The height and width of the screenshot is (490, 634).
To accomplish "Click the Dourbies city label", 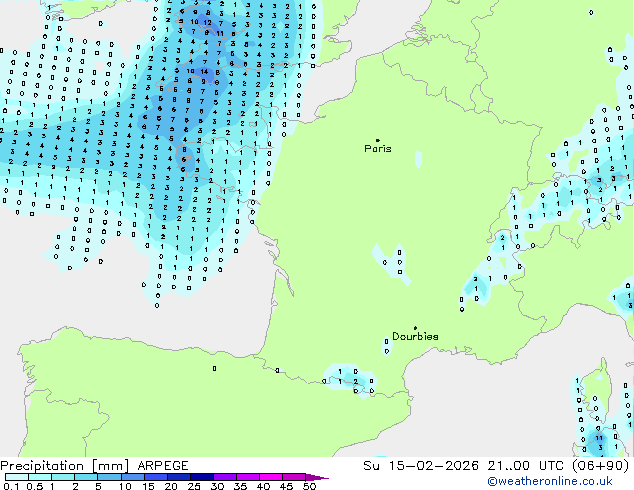I will (415, 336).
